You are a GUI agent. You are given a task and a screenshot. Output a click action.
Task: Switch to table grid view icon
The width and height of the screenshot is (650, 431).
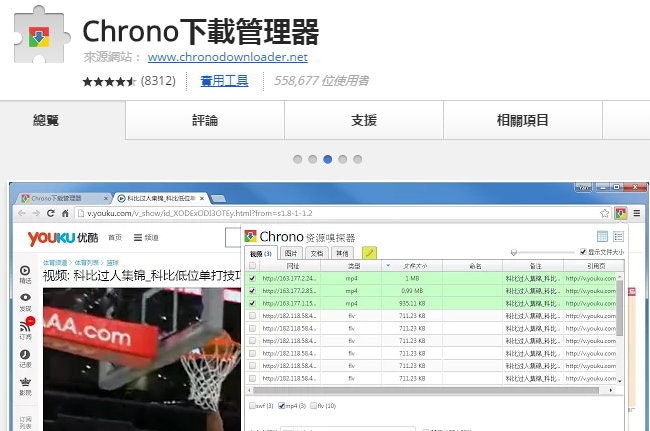point(602,237)
